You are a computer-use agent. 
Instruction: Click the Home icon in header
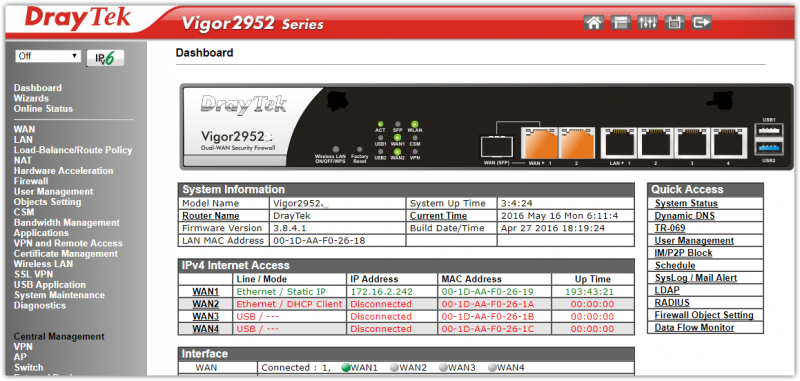[x=594, y=22]
